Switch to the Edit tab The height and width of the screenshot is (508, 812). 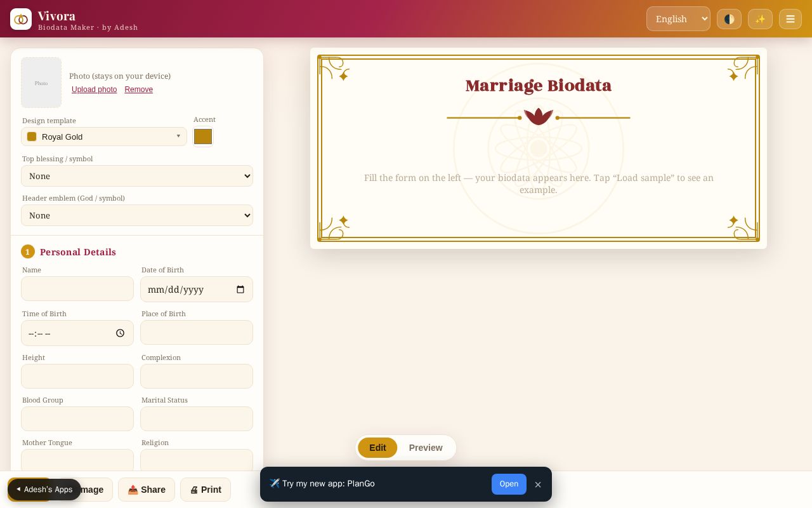[x=377, y=448]
